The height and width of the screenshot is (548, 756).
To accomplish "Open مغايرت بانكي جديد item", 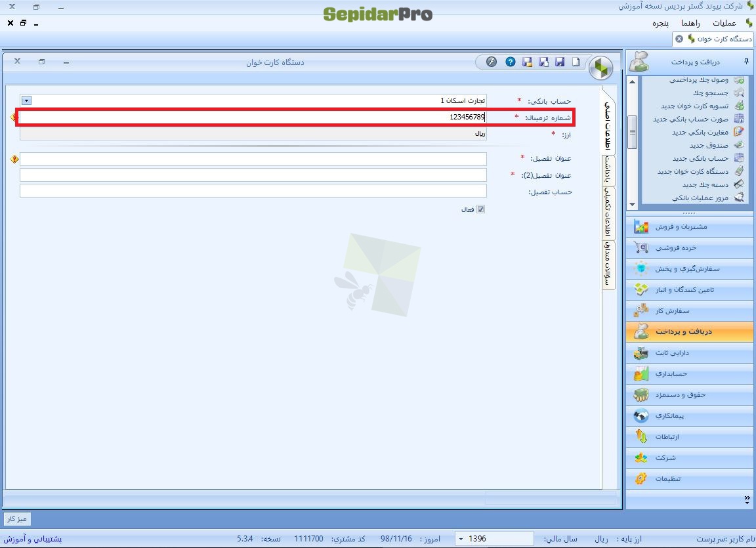I will tap(707, 132).
